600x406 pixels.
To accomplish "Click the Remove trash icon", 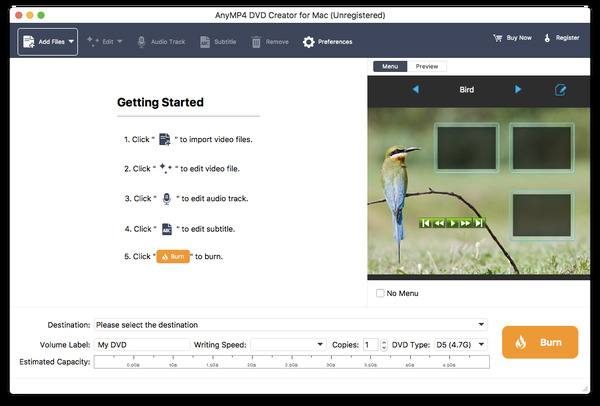I will pyautogui.click(x=256, y=42).
